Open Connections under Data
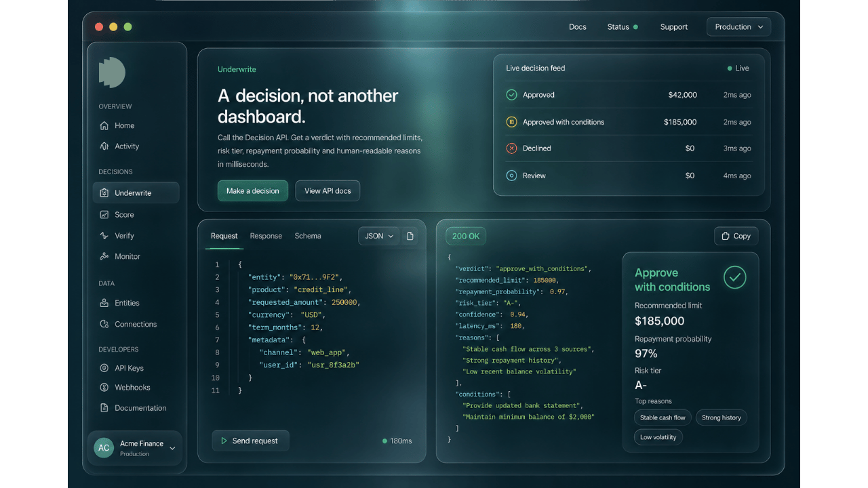Viewport: 868px width, 488px height. [x=136, y=324]
